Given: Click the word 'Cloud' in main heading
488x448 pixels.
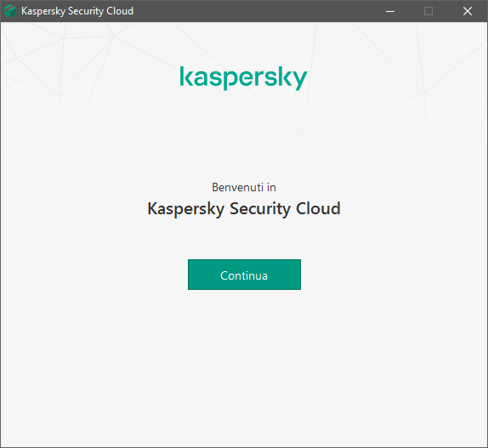Looking at the screenshot, I should (x=318, y=208).
